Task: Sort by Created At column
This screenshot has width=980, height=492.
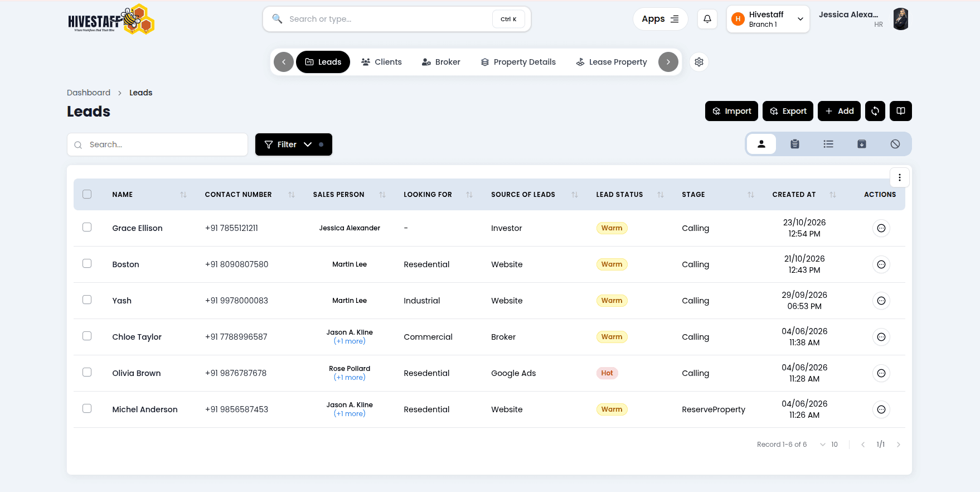Action: (833, 195)
